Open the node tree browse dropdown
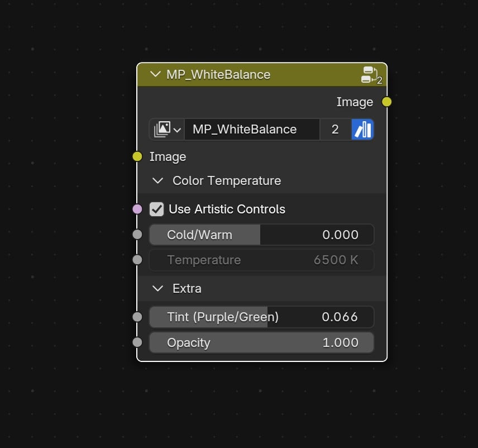478x448 pixels. tap(167, 129)
